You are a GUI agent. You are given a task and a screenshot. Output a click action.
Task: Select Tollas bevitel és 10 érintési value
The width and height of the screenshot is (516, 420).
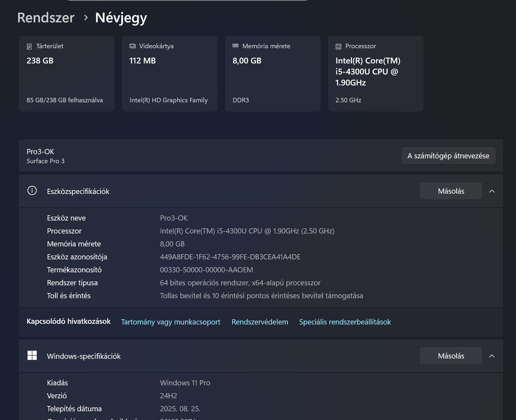pos(261,296)
